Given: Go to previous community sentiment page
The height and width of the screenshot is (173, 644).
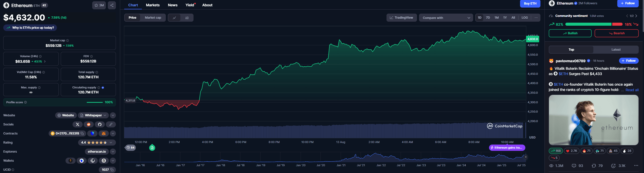Looking at the screenshot, I should click(x=627, y=16).
